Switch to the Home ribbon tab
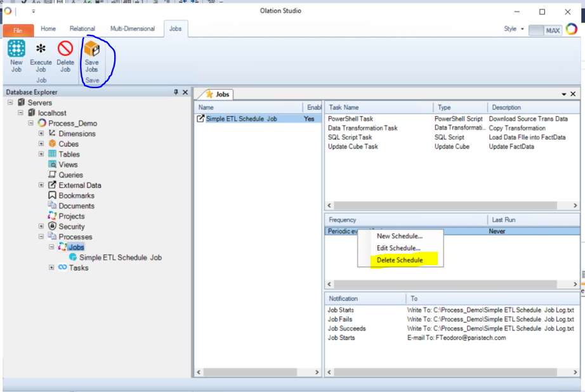 pyautogui.click(x=48, y=29)
